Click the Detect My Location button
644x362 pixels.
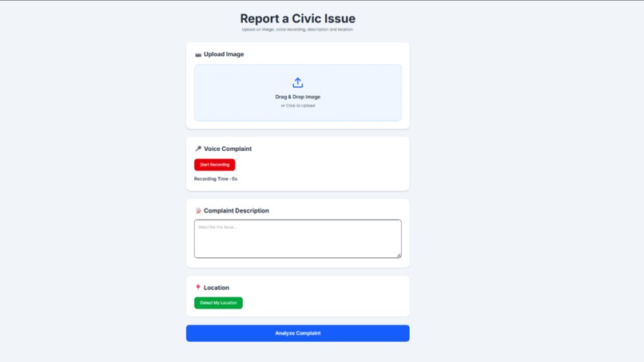point(218,303)
